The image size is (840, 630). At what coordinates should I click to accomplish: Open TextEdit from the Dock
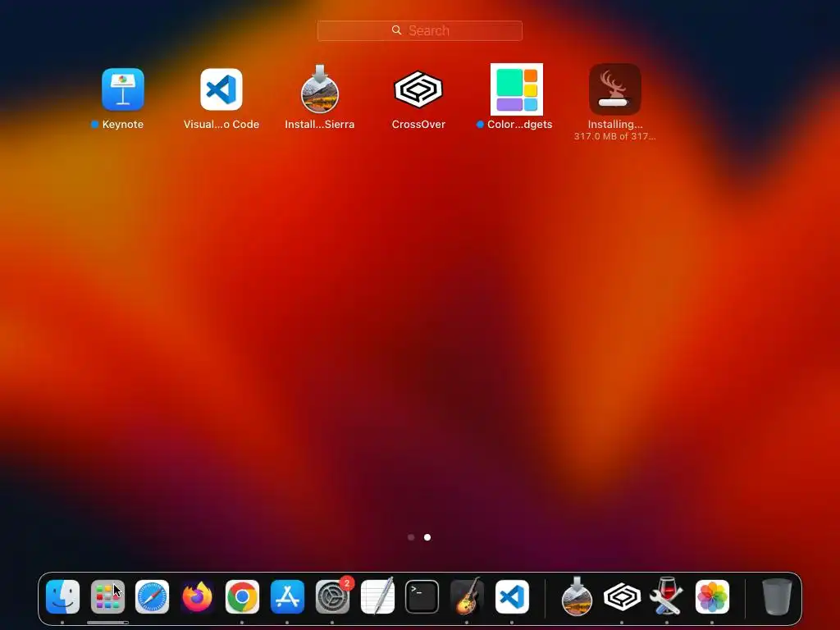(377, 597)
